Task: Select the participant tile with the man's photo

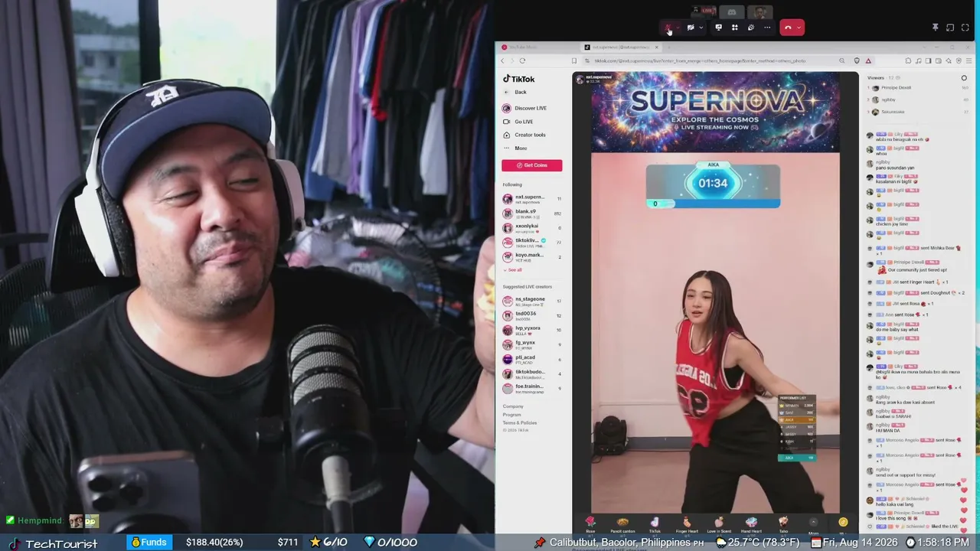Action: click(x=760, y=11)
